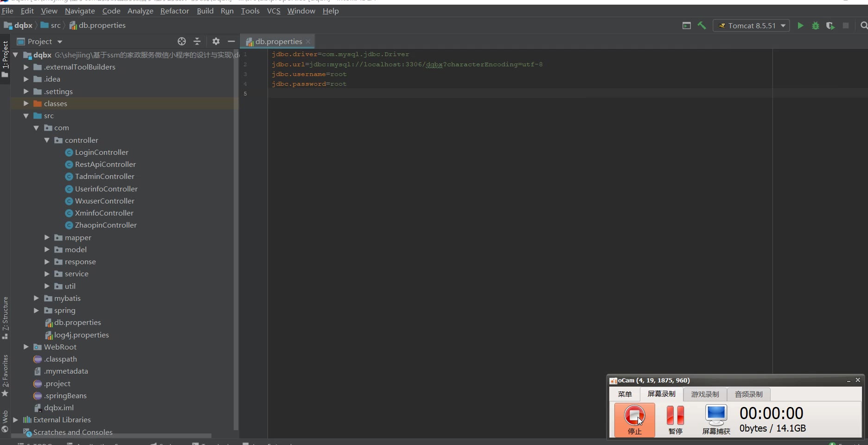Click the green Run button
The image size is (868, 445).
point(800,26)
